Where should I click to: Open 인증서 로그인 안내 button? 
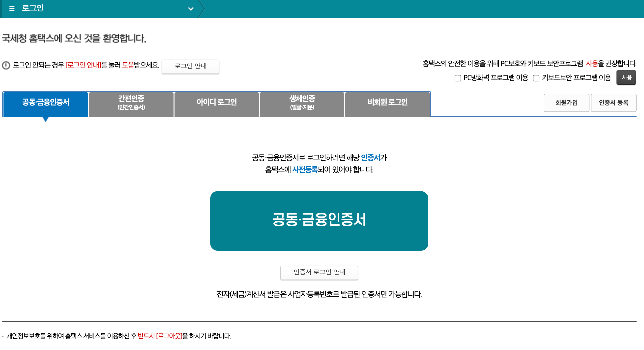319,272
